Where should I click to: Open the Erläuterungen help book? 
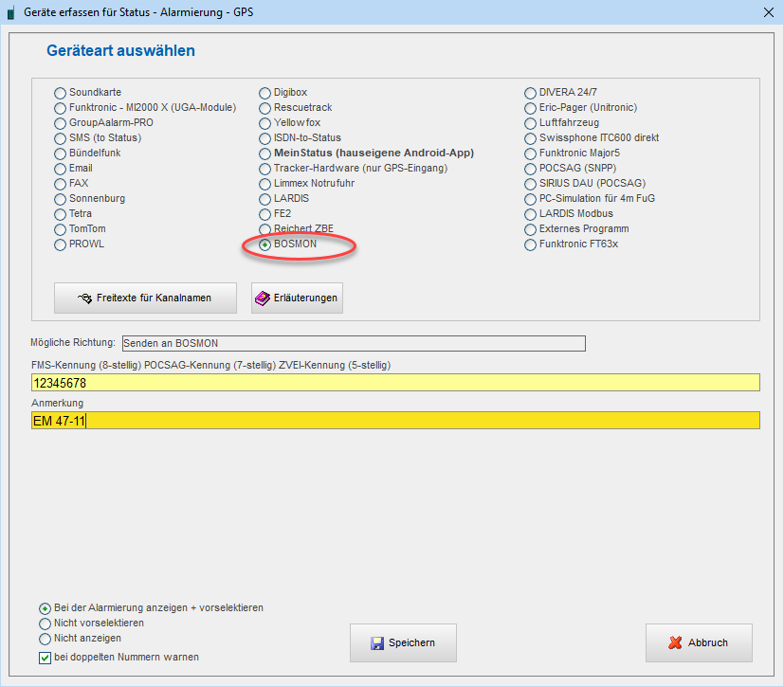tap(297, 298)
